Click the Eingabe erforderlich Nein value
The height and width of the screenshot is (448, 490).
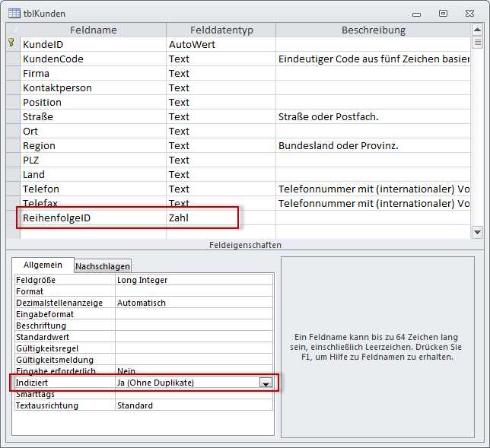(193, 371)
